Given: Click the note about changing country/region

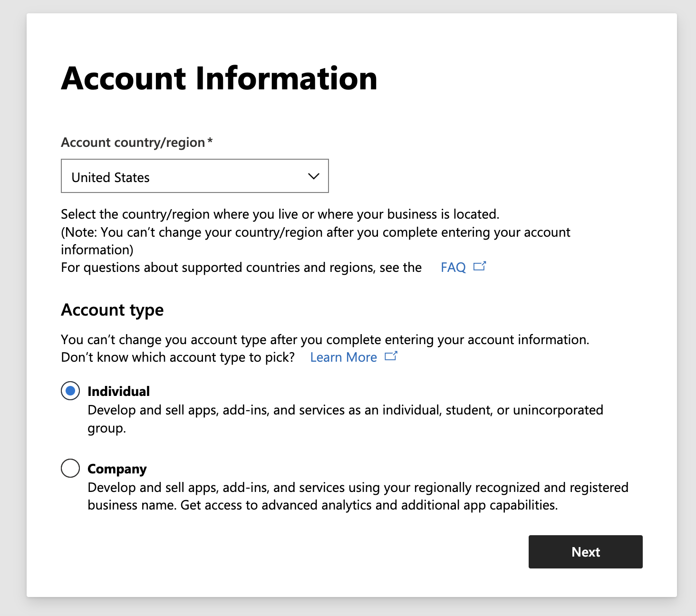Looking at the screenshot, I should (316, 232).
